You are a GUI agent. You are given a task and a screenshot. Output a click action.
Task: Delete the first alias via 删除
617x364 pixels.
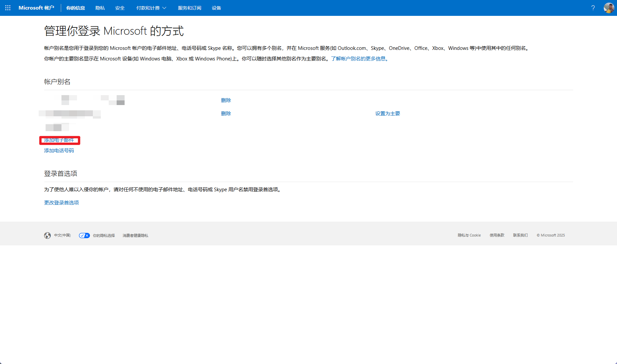[226, 100]
